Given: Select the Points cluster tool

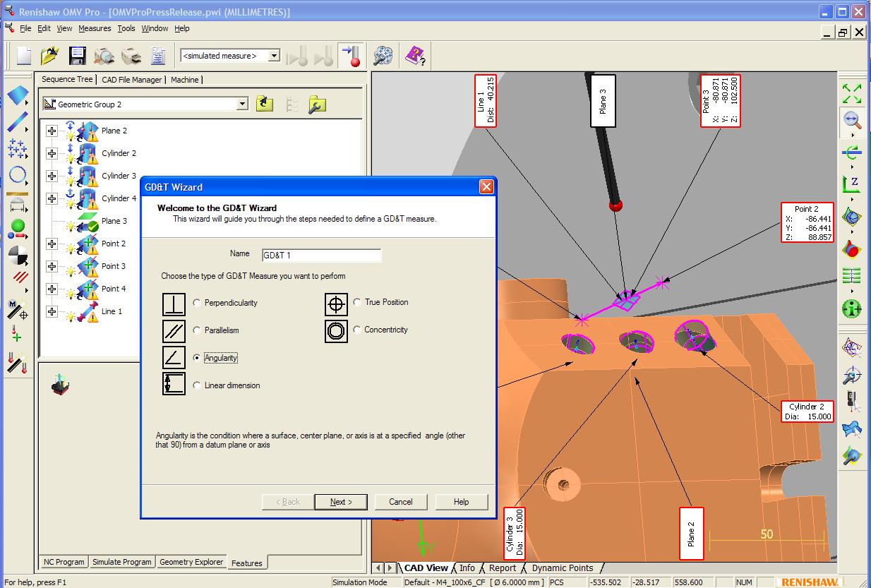Looking at the screenshot, I should pyautogui.click(x=17, y=148).
